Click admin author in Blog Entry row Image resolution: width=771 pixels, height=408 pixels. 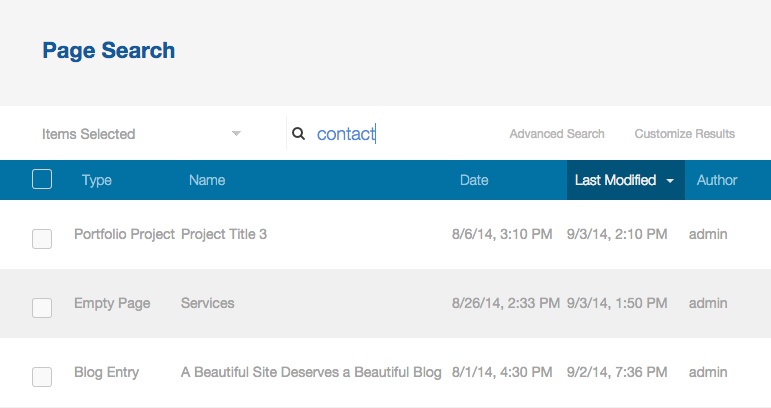(x=708, y=372)
